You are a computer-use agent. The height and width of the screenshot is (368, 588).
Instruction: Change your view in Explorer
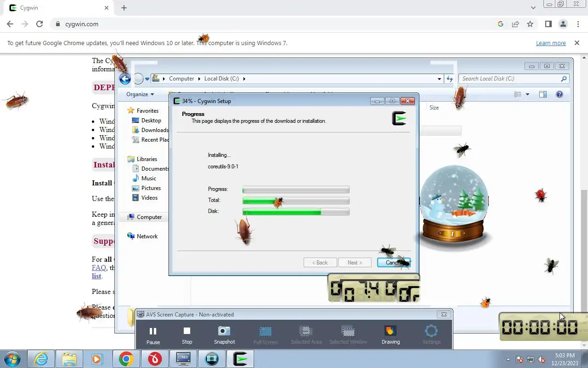click(518, 94)
